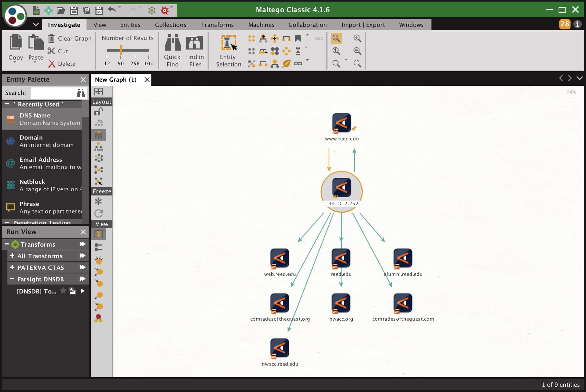The width and height of the screenshot is (586, 392).
Task: Open the Collections ribbon tab
Action: pyautogui.click(x=171, y=25)
